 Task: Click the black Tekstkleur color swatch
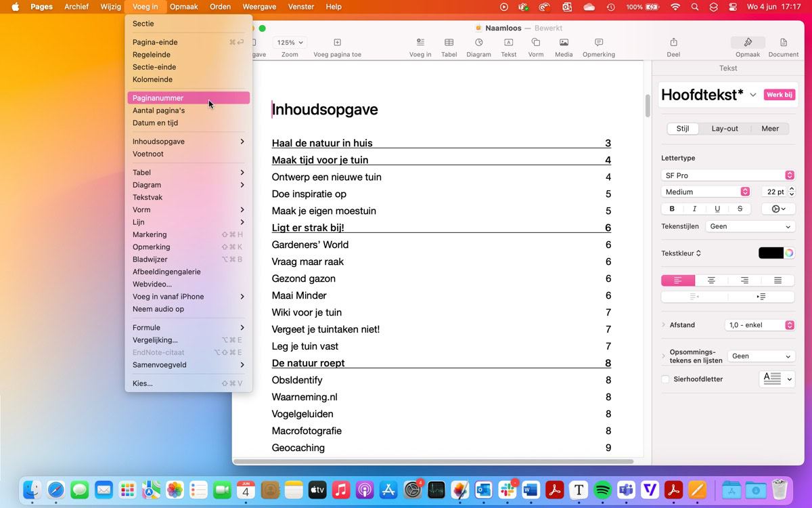(772, 253)
